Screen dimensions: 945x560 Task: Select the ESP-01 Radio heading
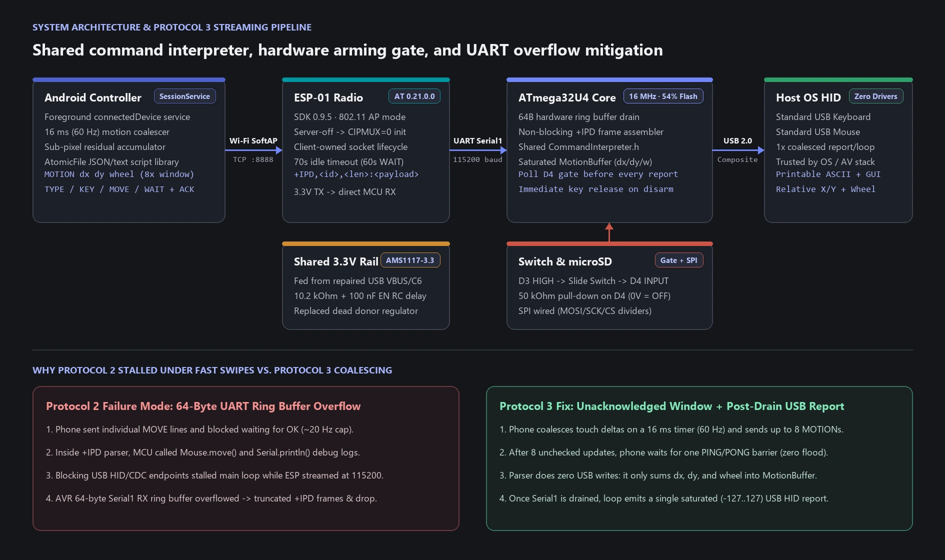tap(328, 97)
